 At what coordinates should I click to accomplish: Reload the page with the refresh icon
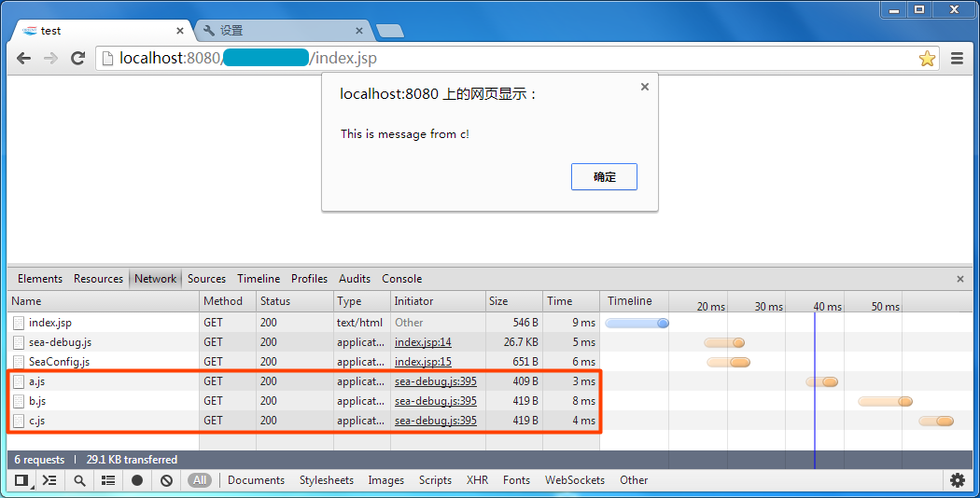tap(77, 58)
